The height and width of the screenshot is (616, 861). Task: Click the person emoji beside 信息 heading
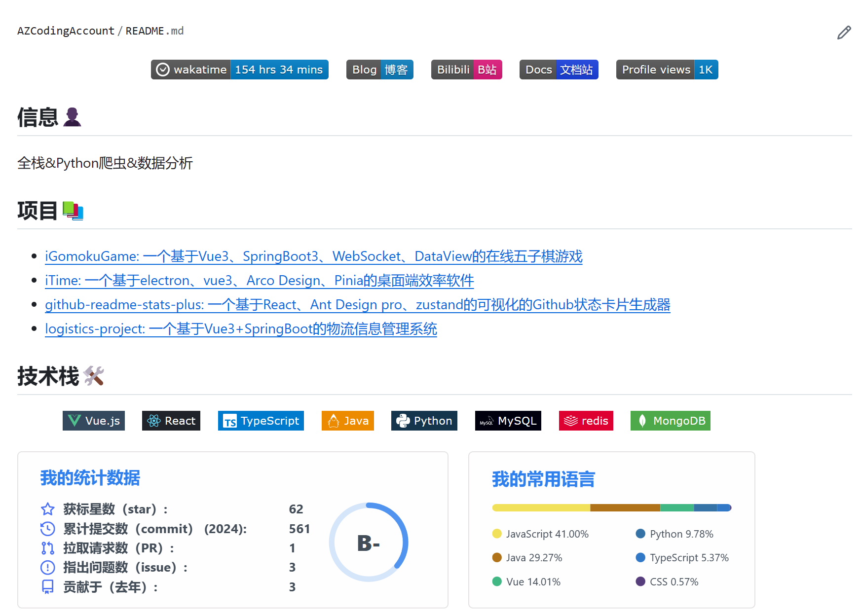[x=72, y=117]
